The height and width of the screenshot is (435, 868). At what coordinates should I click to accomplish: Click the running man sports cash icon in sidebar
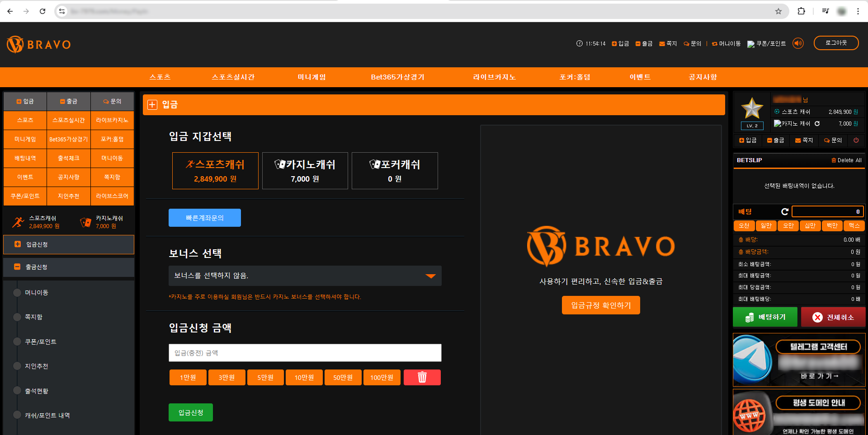[18, 222]
